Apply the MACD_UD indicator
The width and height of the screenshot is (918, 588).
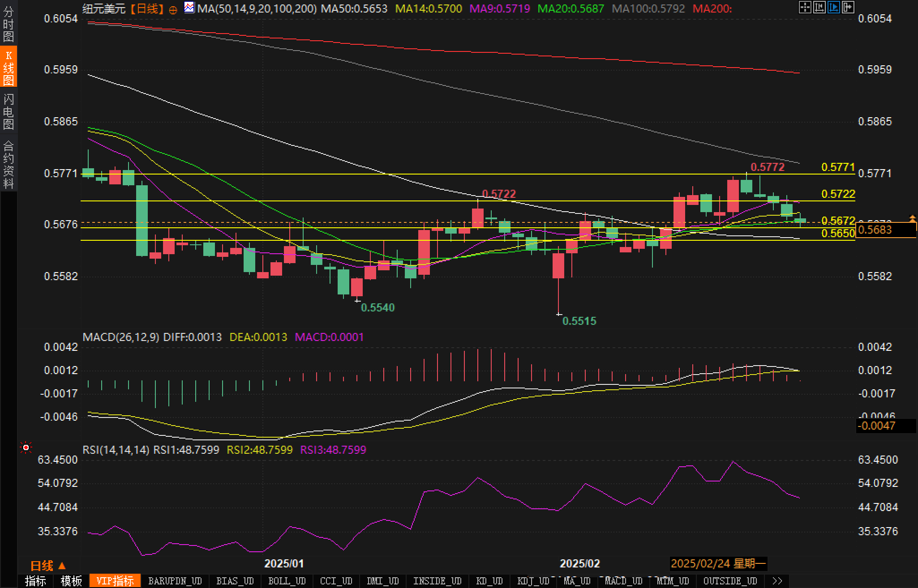[624, 581]
